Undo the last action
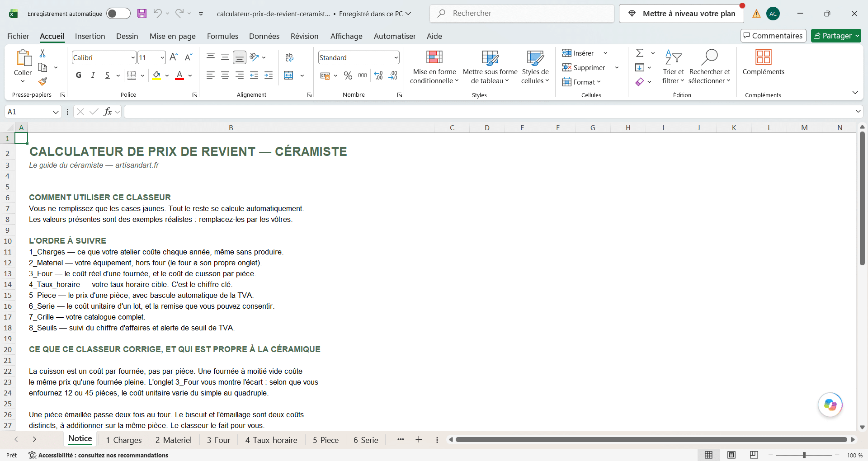 pyautogui.click(x=157, y=14)
